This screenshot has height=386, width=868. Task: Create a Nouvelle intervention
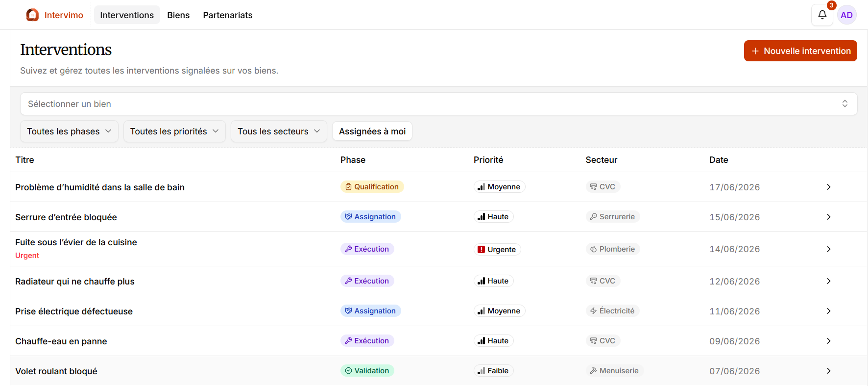(800, 51)
